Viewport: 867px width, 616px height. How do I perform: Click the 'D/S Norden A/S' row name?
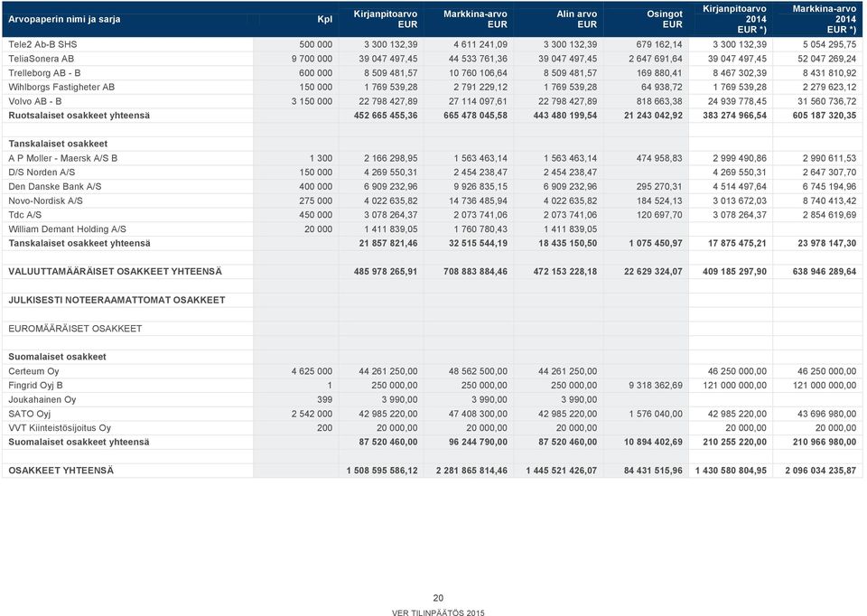42,173
